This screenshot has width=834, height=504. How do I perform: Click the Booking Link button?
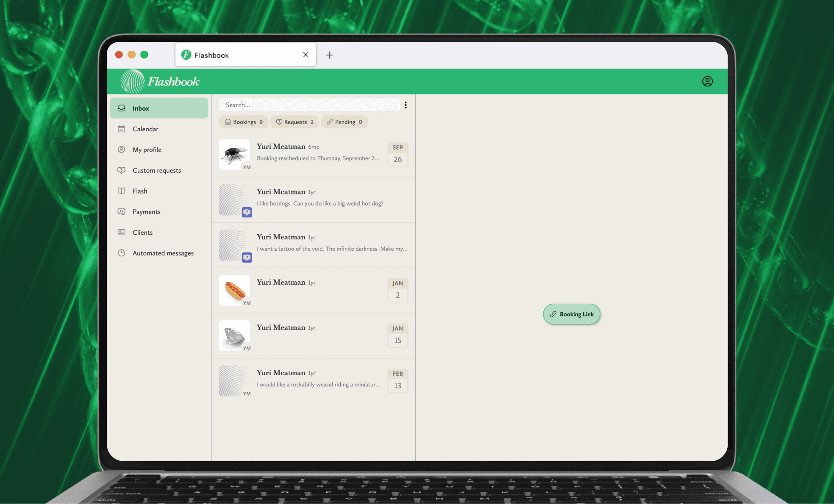[571, 314]
